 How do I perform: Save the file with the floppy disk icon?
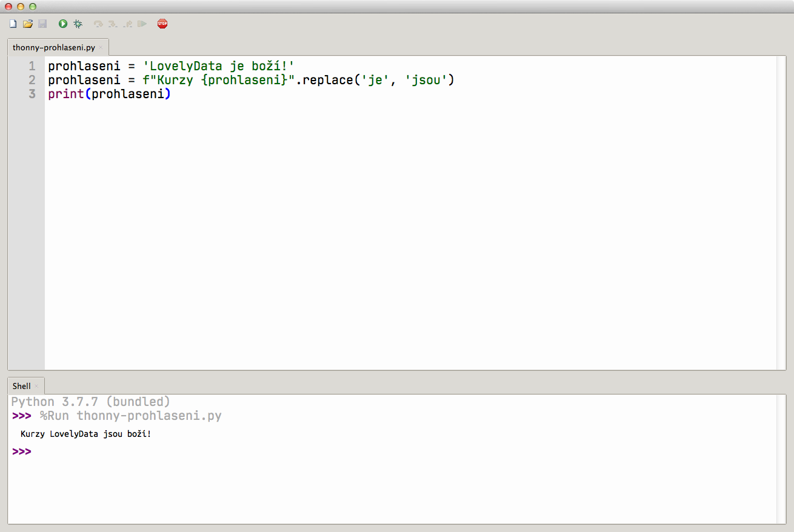pos(42,24)
